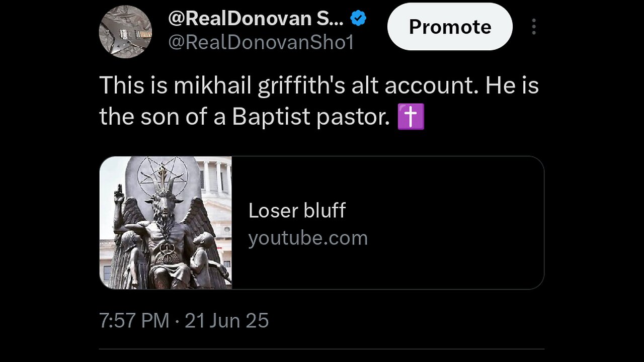Open the youtube.com domain link
644x362 pixels.
point(308,238)
